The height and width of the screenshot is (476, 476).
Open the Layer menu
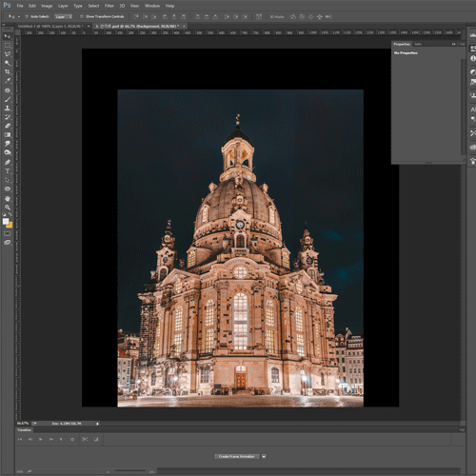point(63,6)
